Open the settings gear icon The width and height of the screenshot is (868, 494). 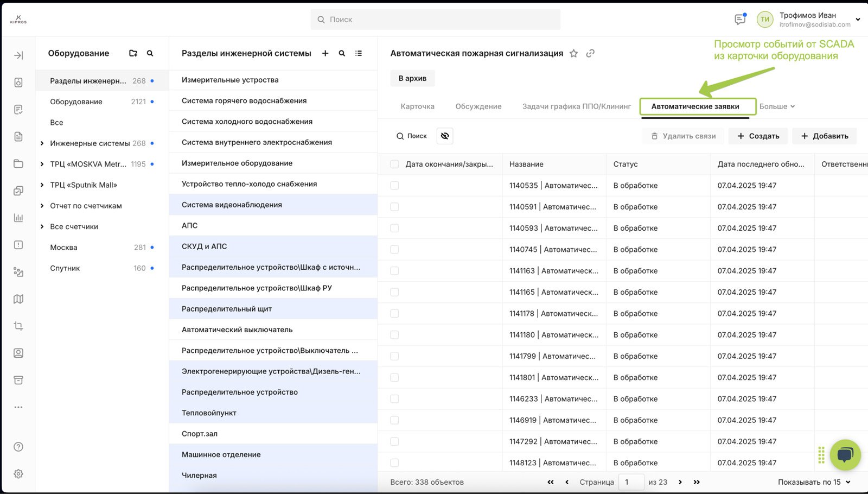18,474
